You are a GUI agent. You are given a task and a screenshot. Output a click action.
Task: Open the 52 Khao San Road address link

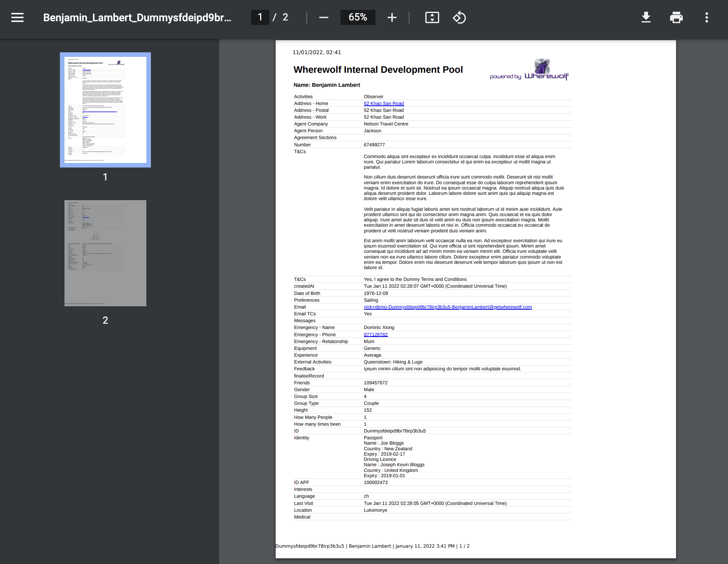[x=383, y=103]
